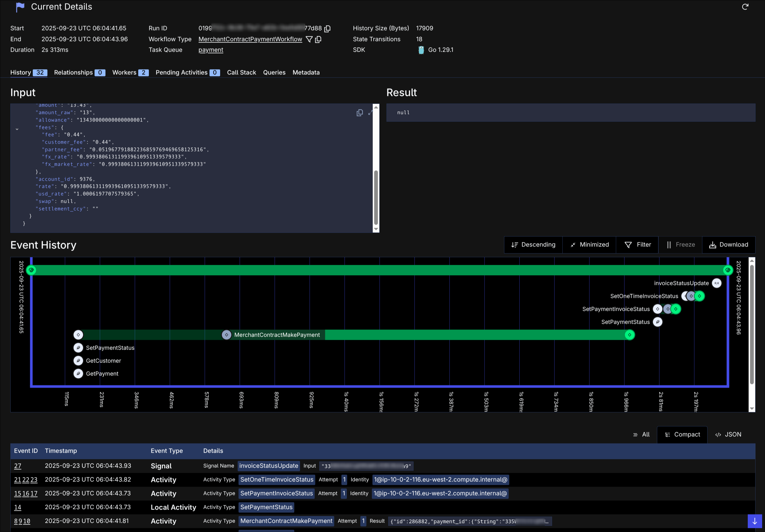The height and width of the screenshot is (532, 765).
Task: Copy the Workflow Type name icon
Action: (x=318, y=39)
